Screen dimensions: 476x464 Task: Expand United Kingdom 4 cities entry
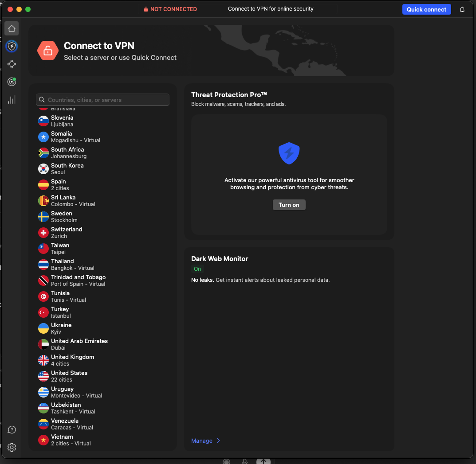point(72,360)
